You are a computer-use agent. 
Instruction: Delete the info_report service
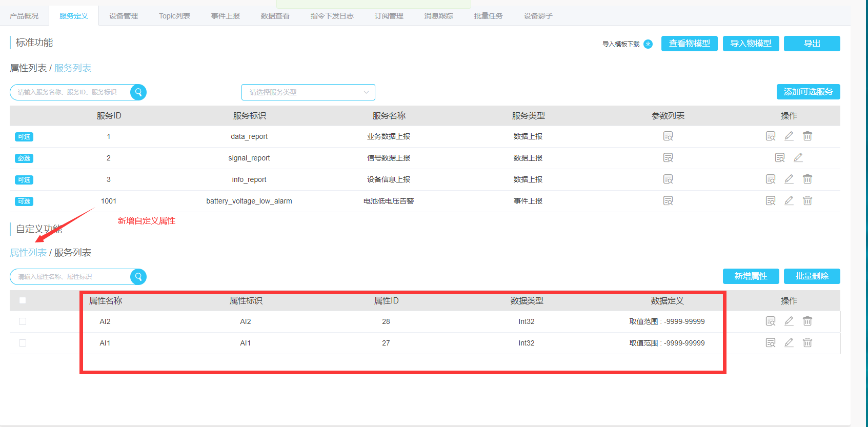(x=808, y=179)
